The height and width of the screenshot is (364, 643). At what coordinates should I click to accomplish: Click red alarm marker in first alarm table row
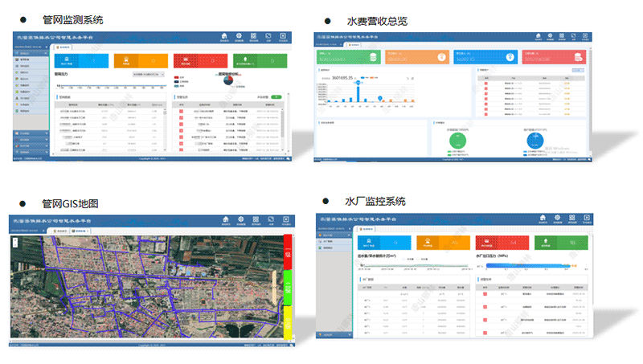pos(182,109)
